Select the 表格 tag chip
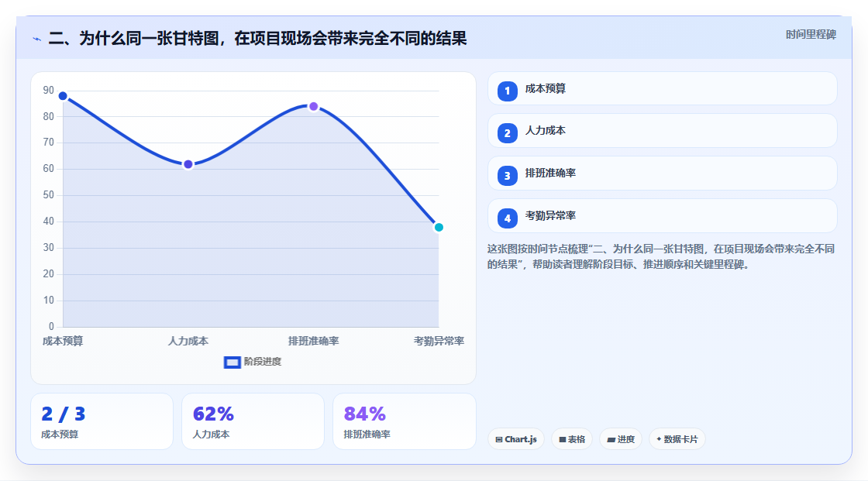The width and height of the screenshot is (868, 481). point(572,439)
